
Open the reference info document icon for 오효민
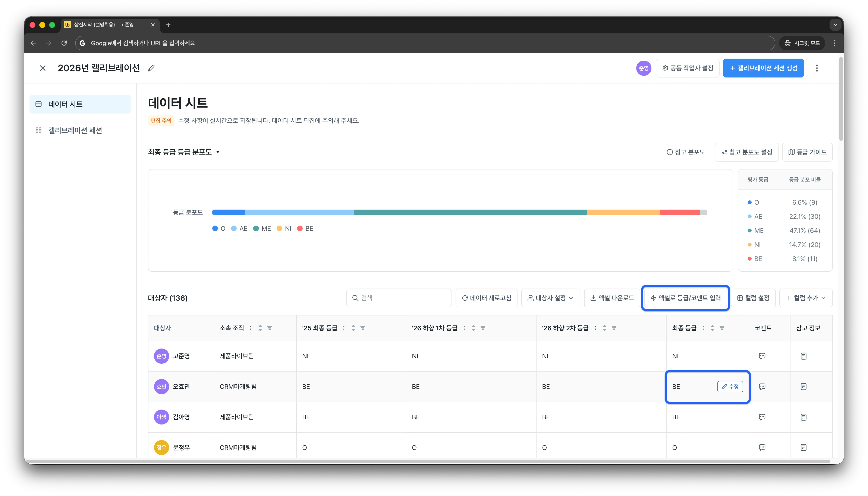tap(803, 387)
